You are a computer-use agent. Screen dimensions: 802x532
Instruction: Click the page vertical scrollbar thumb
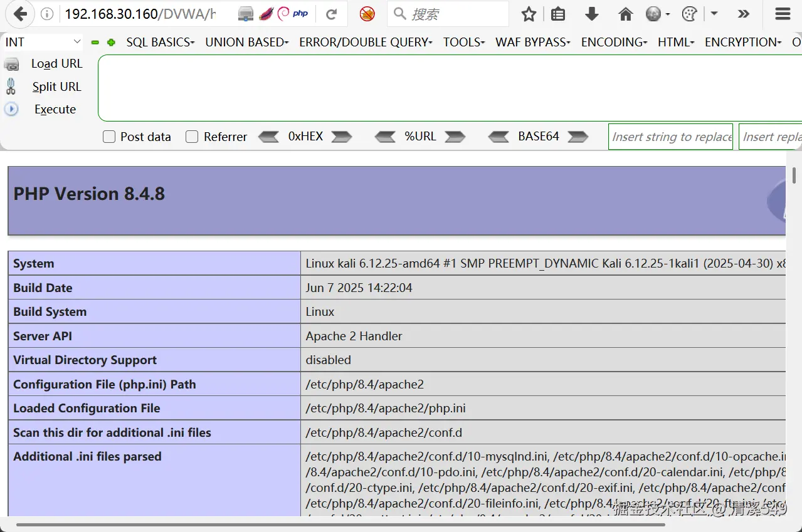pos(794,175)
